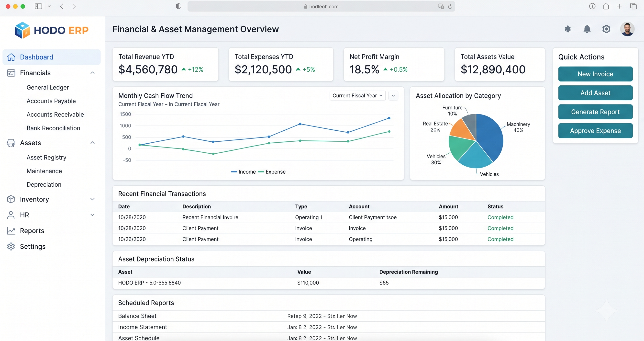Open header settings gear icon
Image resolution: width=644 pixels, height=341 pixels.
pyautogui.click(x=606, y=29)
